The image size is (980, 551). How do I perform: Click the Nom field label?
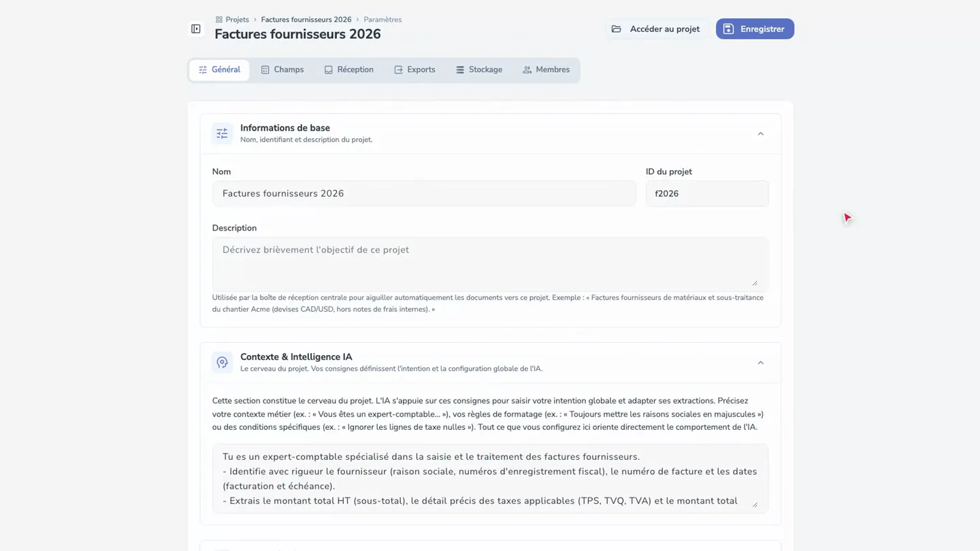[x=221, y=172]
